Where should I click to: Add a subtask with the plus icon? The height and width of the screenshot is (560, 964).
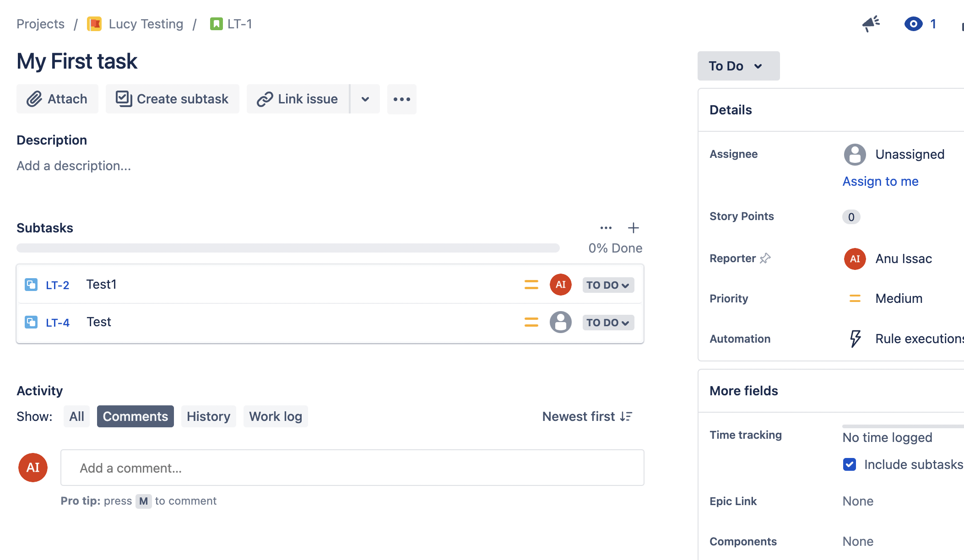pos(634,228)
